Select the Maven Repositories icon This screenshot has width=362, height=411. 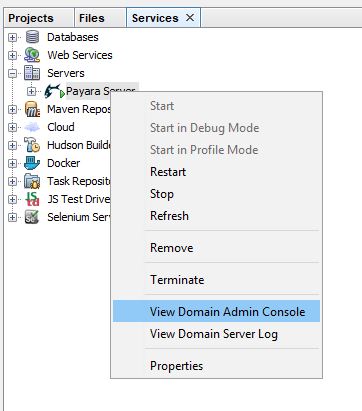pos(32,109)
